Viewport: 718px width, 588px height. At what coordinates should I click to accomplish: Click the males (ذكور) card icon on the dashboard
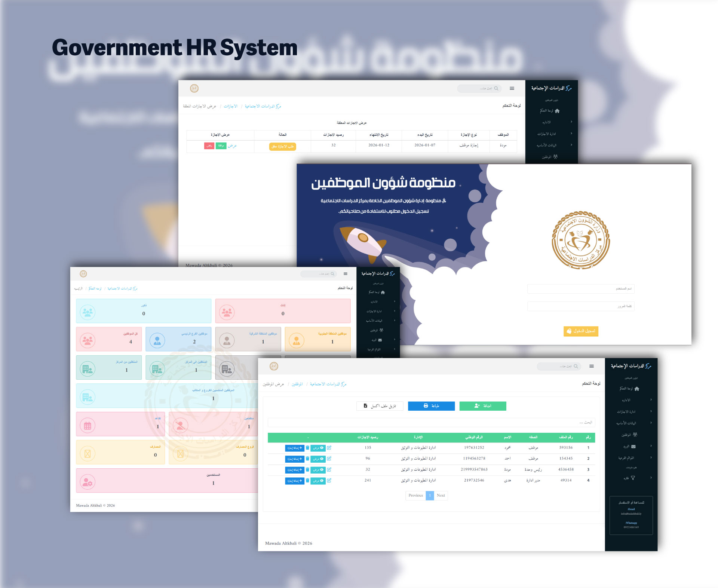pos(88,312)
